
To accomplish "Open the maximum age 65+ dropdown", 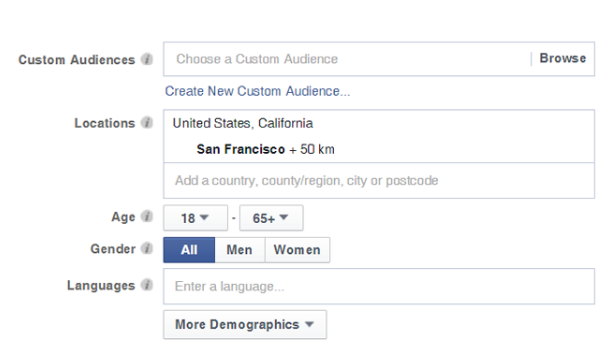I will point(271,218).
